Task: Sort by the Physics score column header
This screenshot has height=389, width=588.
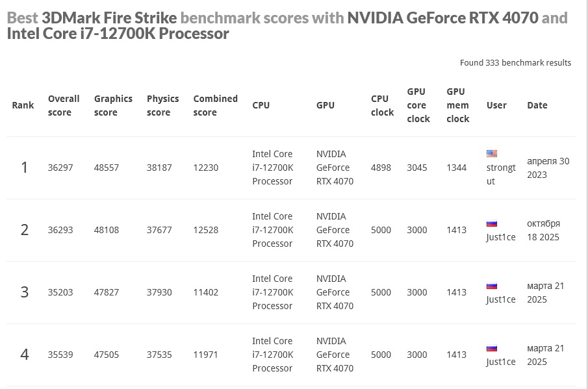Action: pos(162,105)
